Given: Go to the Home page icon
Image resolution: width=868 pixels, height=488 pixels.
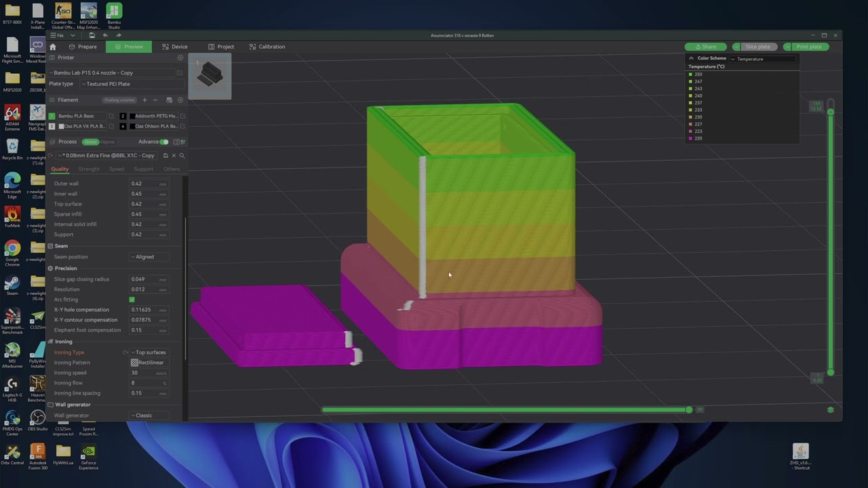Looking at the screenshot, I should point(53,47).
